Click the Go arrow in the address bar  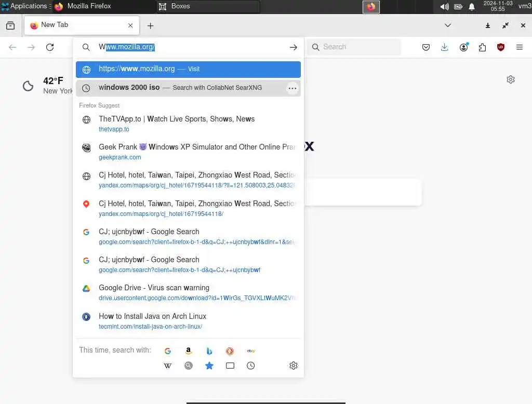point(294,47)
